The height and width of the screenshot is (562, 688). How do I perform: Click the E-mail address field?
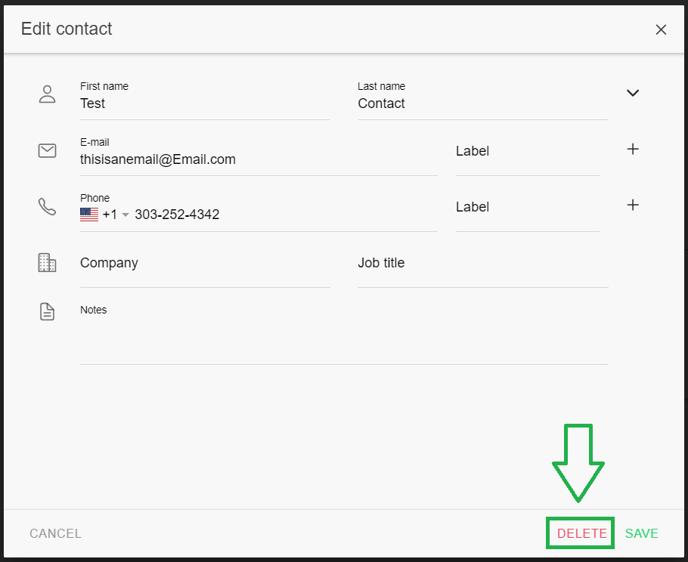coord(258,159)
